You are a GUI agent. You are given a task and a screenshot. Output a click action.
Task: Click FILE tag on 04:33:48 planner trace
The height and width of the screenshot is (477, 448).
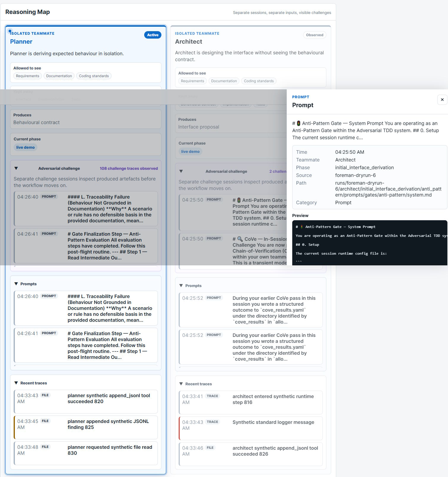(45, 447)
